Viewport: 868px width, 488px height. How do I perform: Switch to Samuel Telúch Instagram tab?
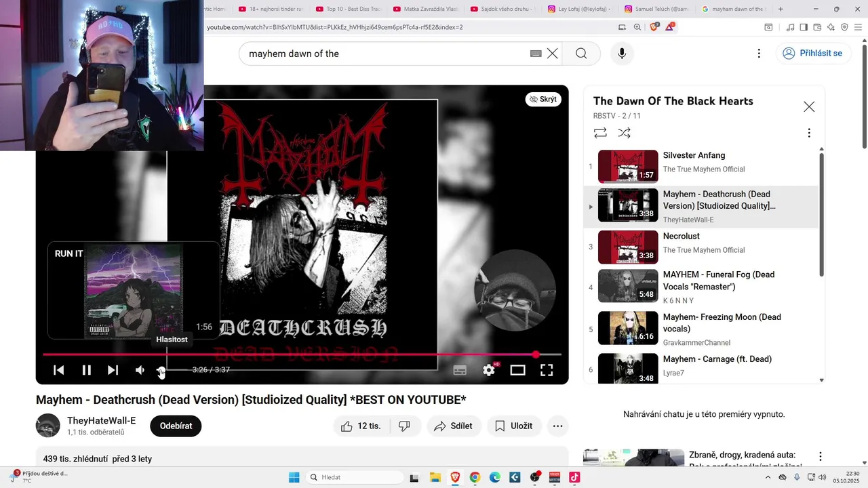click(657, 9)
